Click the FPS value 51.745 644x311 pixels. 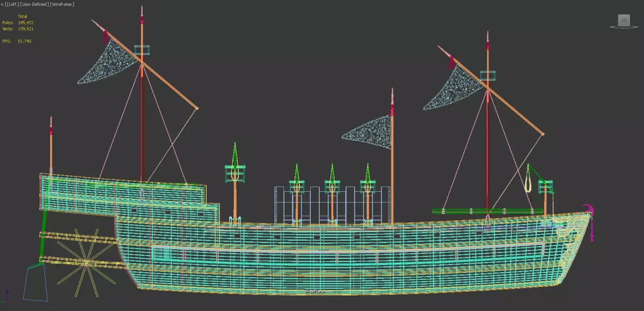[25, 41]
